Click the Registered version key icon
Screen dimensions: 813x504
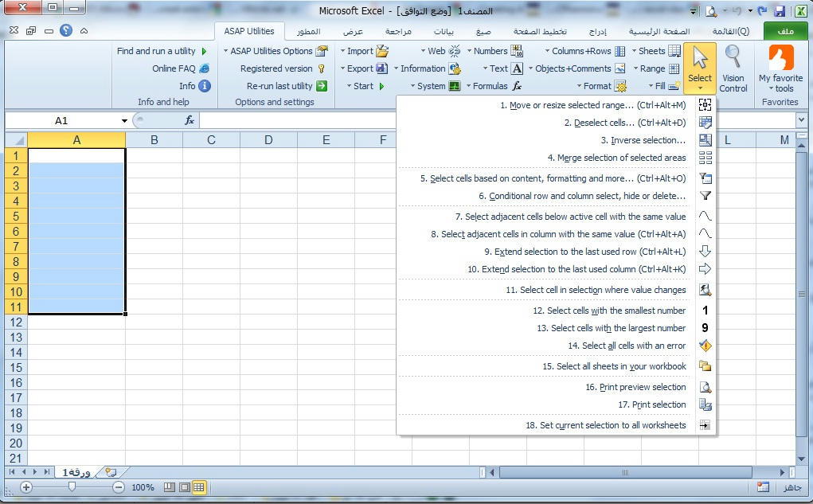click(322, 68)
